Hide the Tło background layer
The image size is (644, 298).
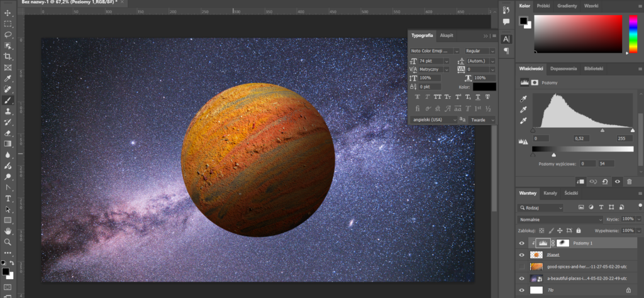point(521,290)
